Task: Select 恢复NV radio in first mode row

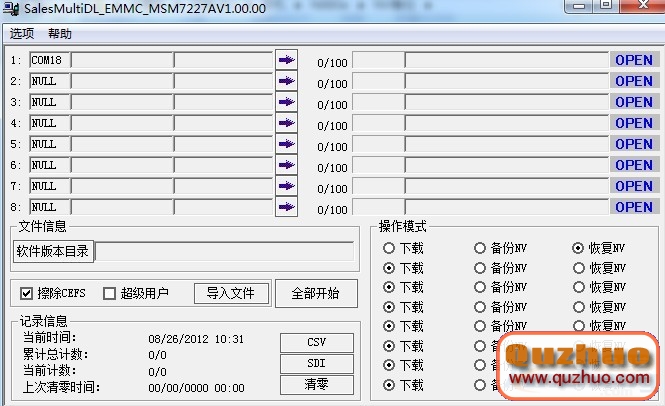Action: click(x=578, y=248)
